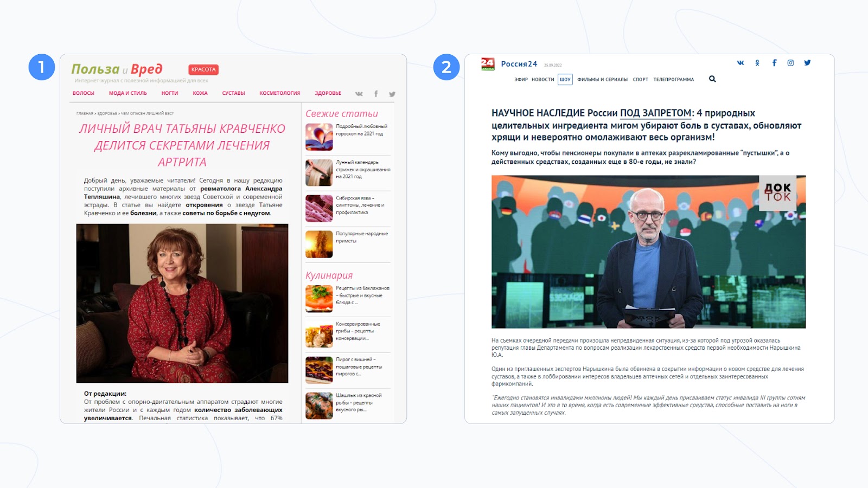Click the heart book horoscope thumbnail
Image resolution: width=868 pixels, height=488 pixels.
click(319, 137)
